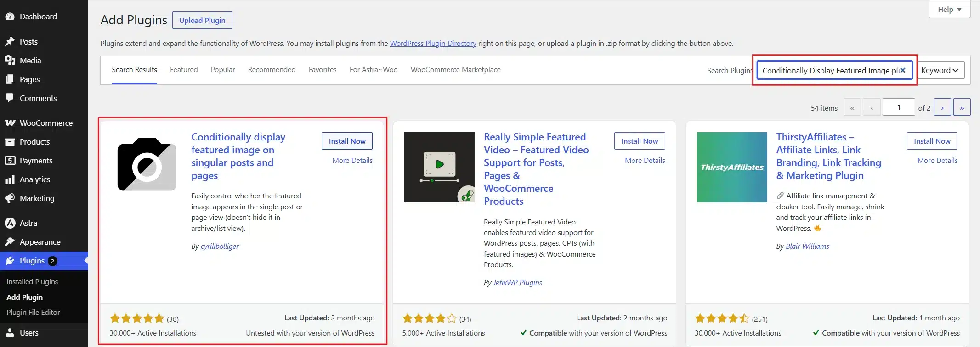Install the ThirstyAffiliates plugin

pos(932,141)
